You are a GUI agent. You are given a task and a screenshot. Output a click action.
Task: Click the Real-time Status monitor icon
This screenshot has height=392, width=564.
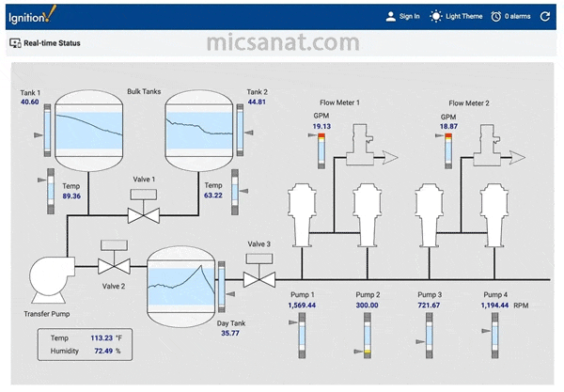(x=15, y=43)
